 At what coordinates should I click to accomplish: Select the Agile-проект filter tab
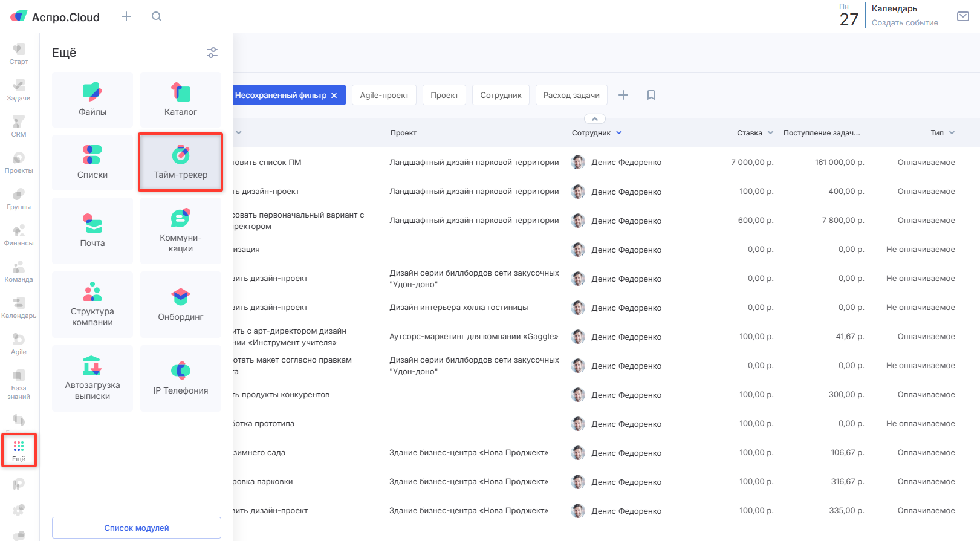click(x=384, y=95)
